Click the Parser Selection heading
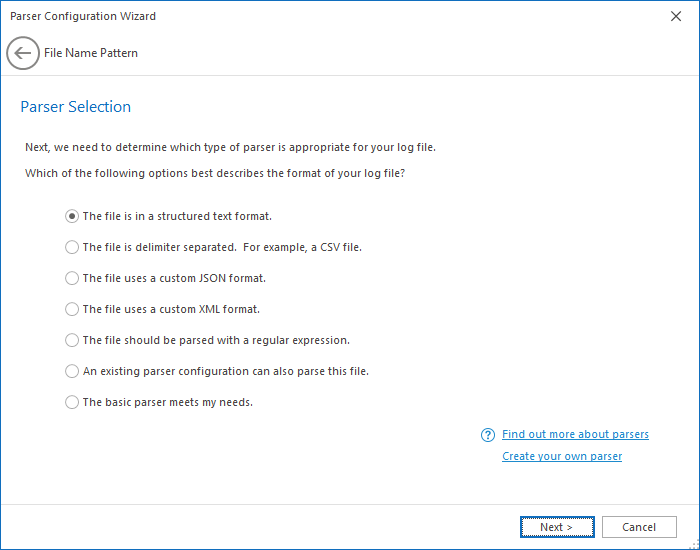700x550 pixels. pos(76,107)
